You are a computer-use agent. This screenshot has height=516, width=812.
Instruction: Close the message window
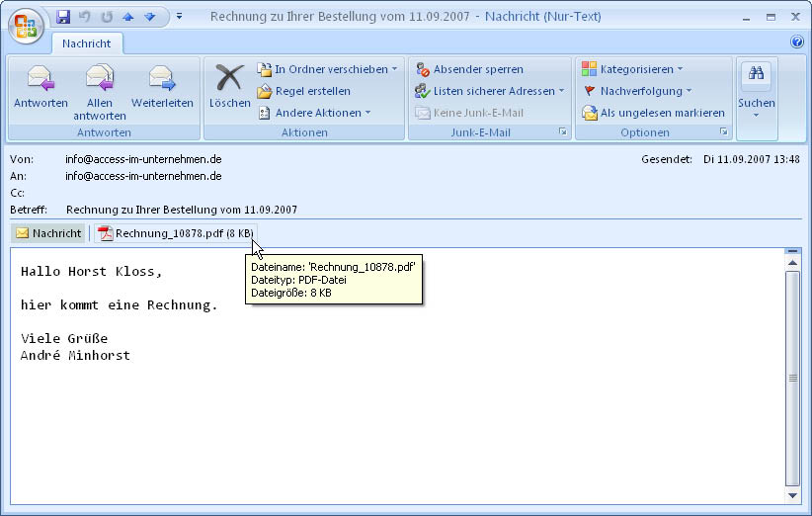pyautogui.click(x=796, y=17)
